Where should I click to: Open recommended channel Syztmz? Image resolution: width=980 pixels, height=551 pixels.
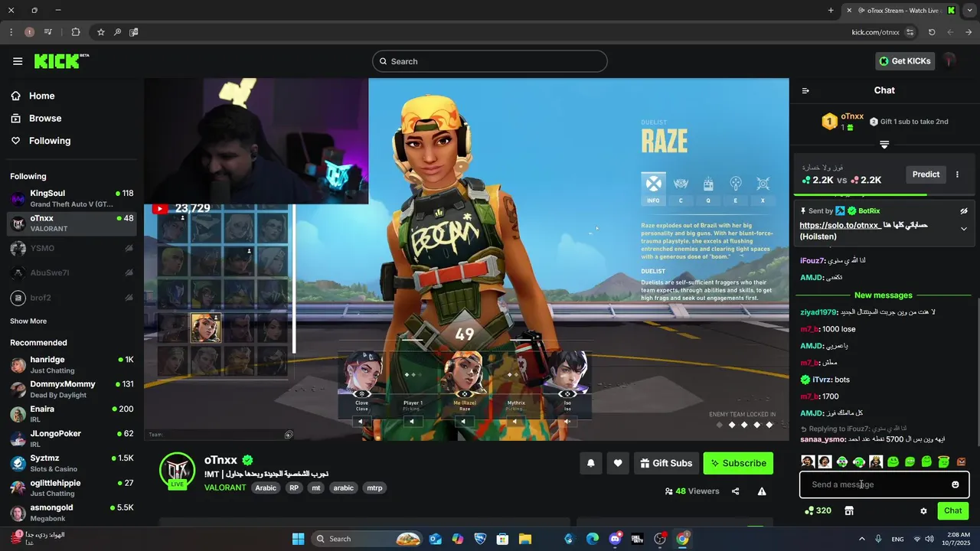coord(72,463)
